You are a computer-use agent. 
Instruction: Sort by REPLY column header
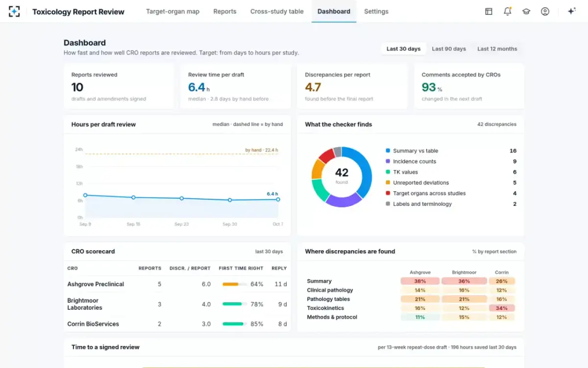tap(279, 268)
